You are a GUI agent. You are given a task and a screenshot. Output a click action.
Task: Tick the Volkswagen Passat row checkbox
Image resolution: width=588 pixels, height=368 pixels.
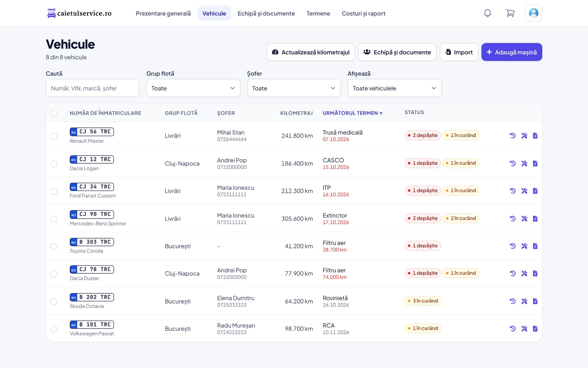tap(54, 329)
